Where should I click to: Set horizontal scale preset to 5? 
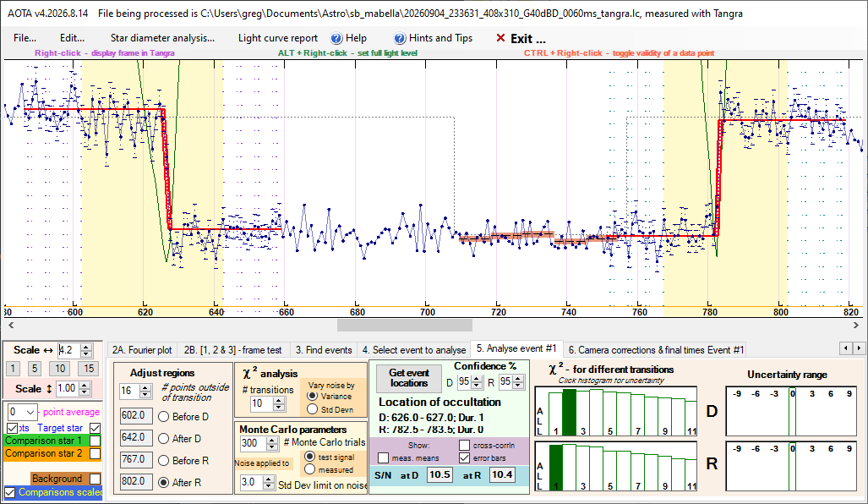pos(35,369)
